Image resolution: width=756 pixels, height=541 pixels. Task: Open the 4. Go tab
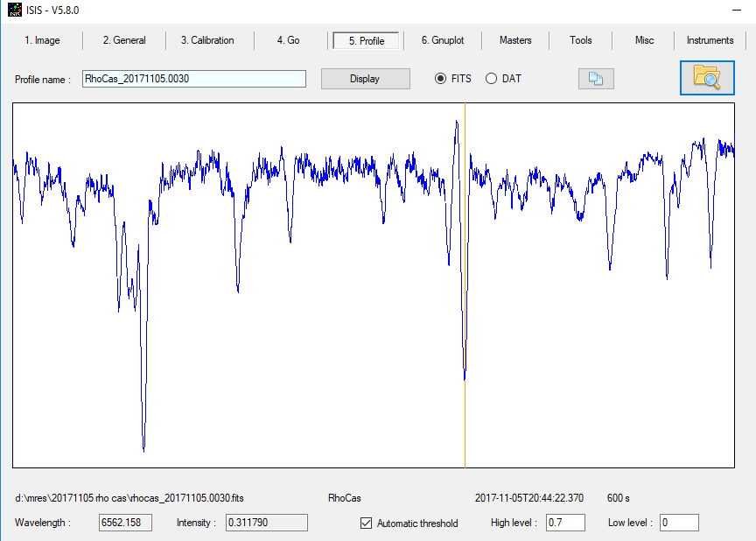click(288, 40)
